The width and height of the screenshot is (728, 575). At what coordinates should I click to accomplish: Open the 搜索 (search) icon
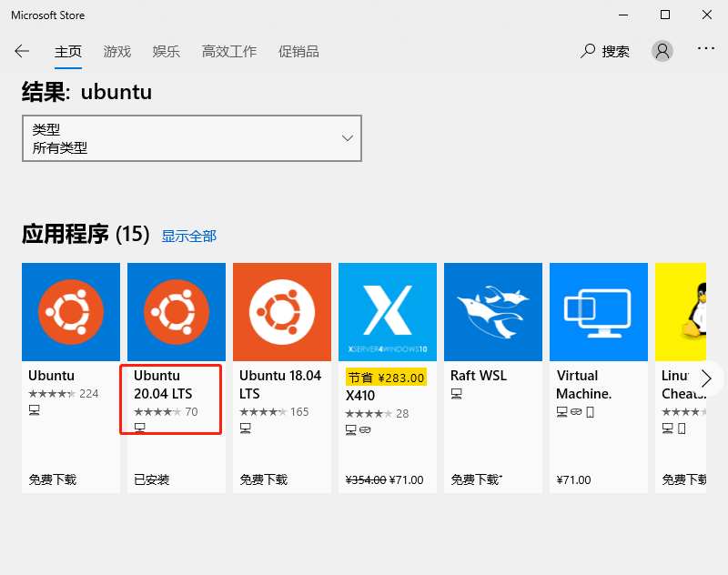pos(586,51)
